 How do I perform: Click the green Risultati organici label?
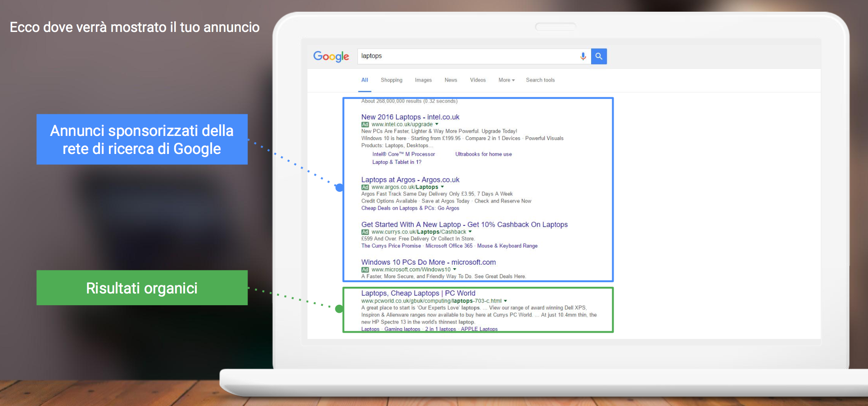point(142,288)
